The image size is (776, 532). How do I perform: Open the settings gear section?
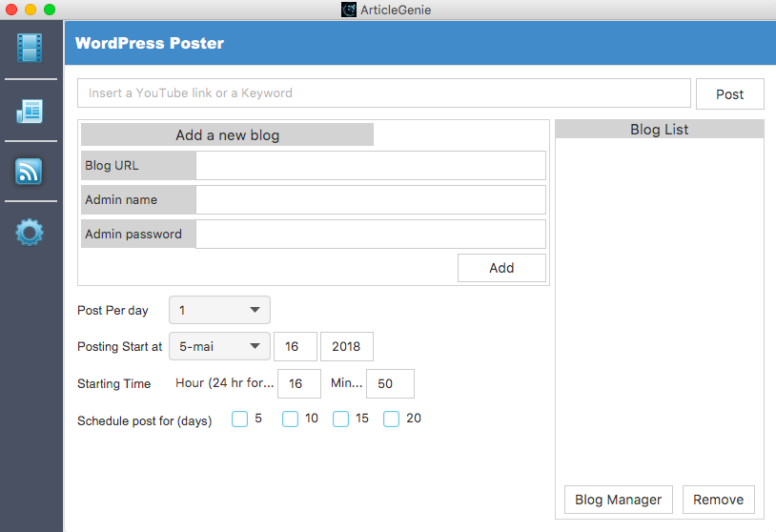point(30,232)
